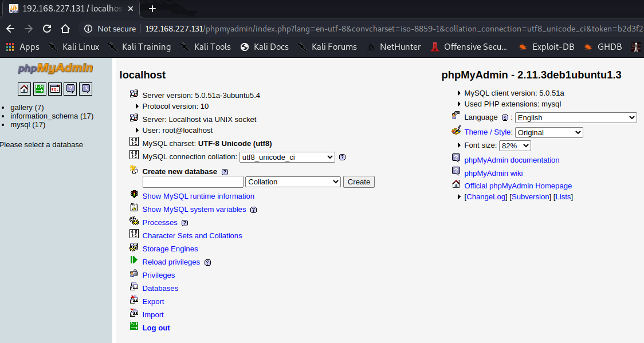644x343 pixels.
Task: Click the new database name input field
Action: click(x=193, y=182)
